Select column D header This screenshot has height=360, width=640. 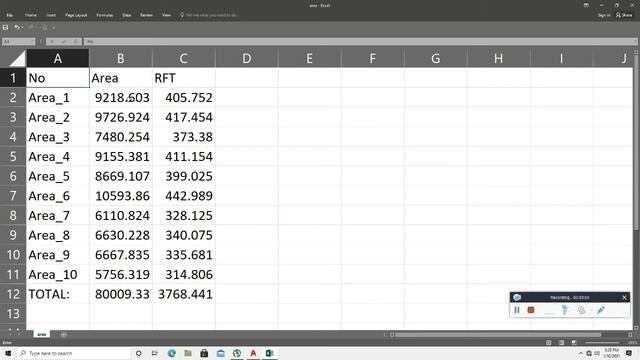[247, 58]
